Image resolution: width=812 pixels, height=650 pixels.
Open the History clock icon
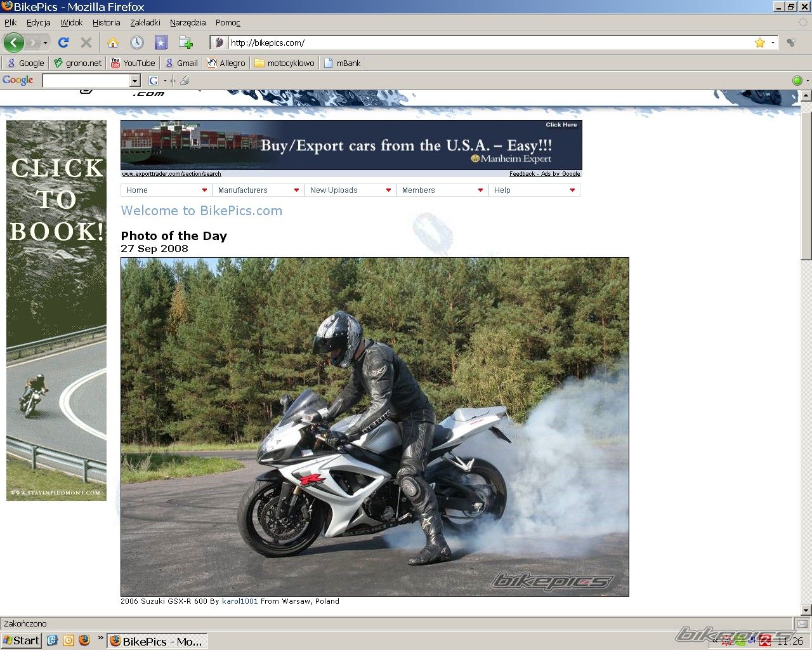[x=136, y=43]
